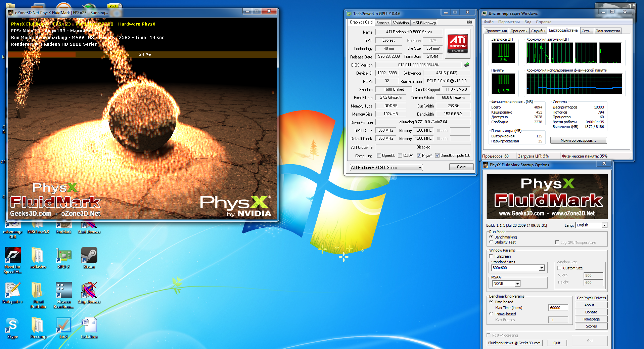Open the MSAA NONE dropdown

pos(506,283)
